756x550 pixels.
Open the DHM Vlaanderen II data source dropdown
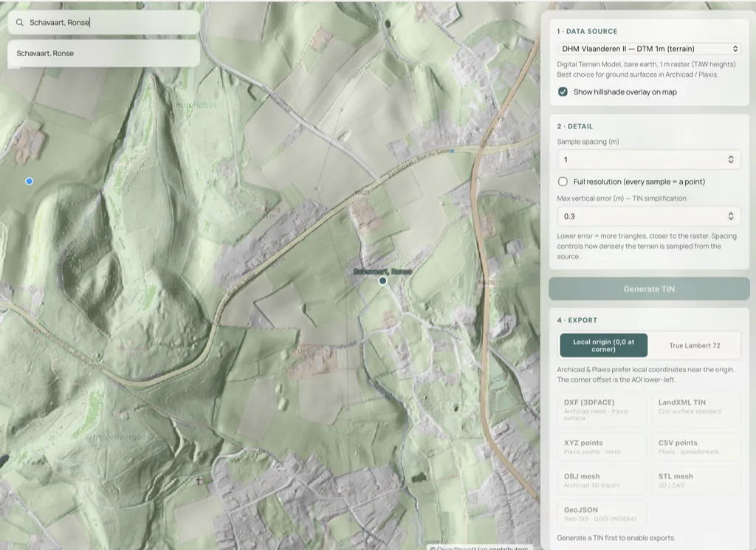click(648, 49)
